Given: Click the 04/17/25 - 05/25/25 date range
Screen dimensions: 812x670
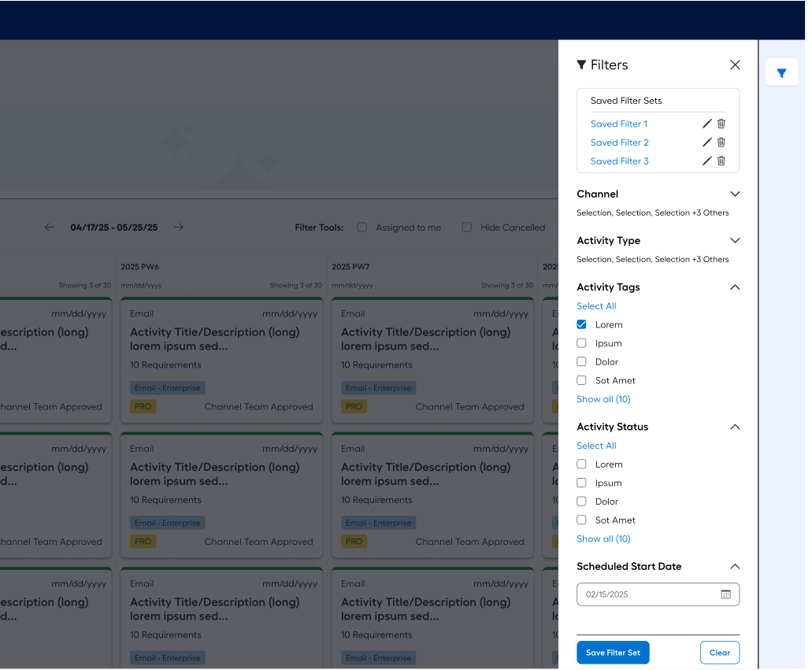Looking at the screenshot, I should click(x=115, y=229).
